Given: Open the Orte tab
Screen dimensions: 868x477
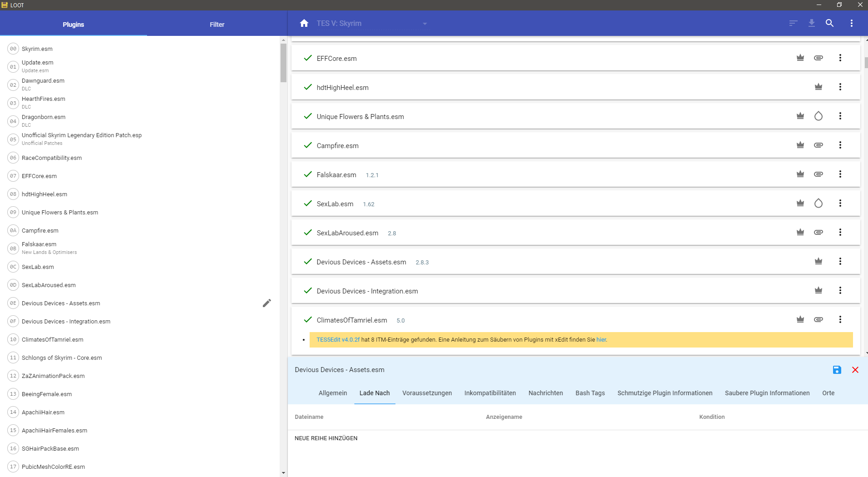Looking at the screenshot, I should (829, 393).
